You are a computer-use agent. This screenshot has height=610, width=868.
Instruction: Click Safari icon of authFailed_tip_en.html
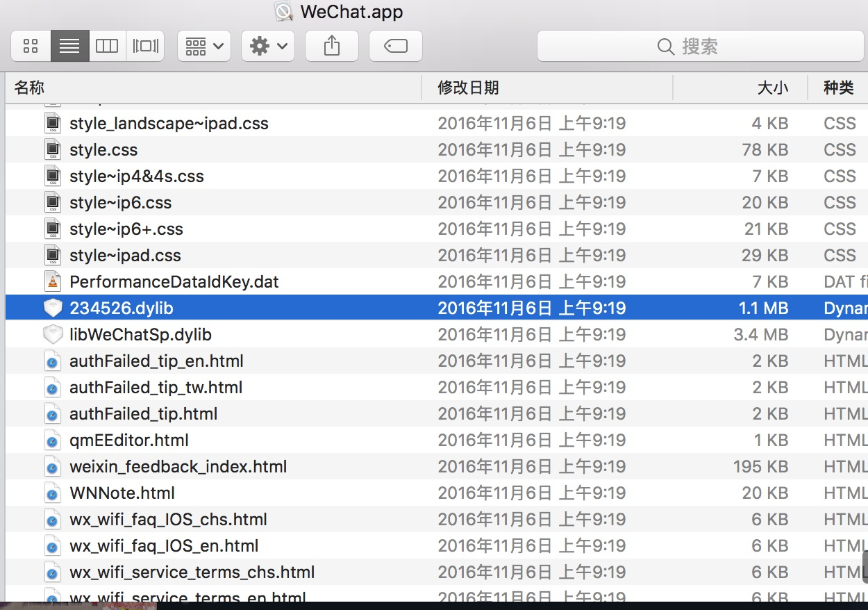point(52,362)
